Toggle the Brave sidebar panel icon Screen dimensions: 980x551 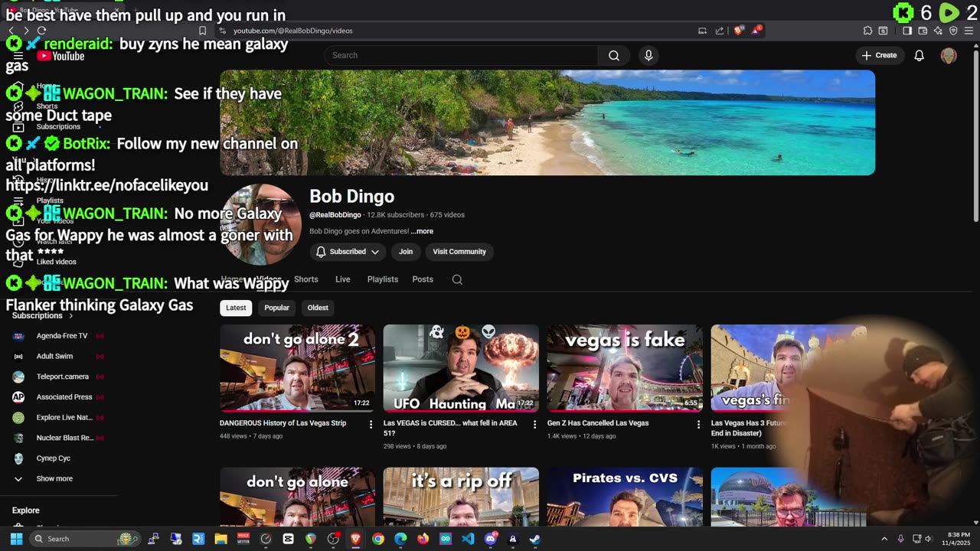pyautogui.click(x=907, y=31)
